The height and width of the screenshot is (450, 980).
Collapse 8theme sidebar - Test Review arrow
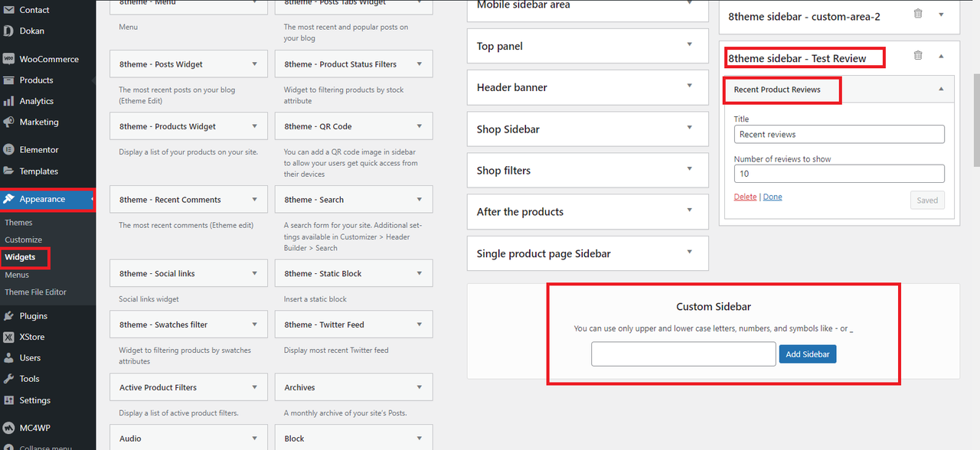point(941,56)
